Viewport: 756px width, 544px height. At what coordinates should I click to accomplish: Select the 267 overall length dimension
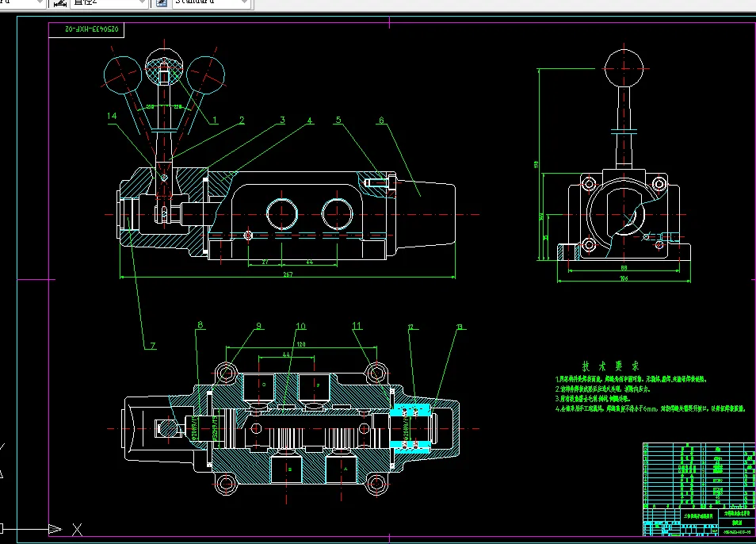coord(288,274)
